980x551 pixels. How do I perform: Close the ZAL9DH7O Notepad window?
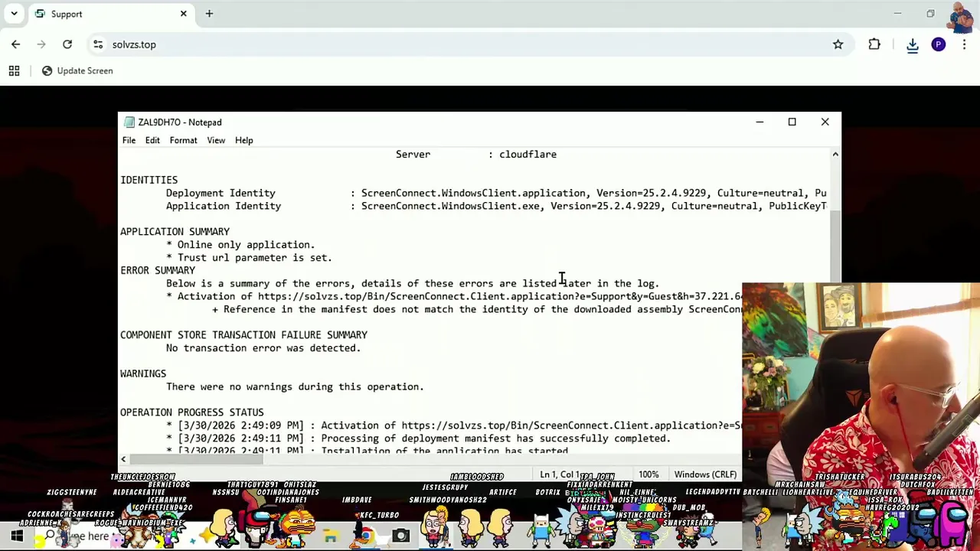point(825,122)
